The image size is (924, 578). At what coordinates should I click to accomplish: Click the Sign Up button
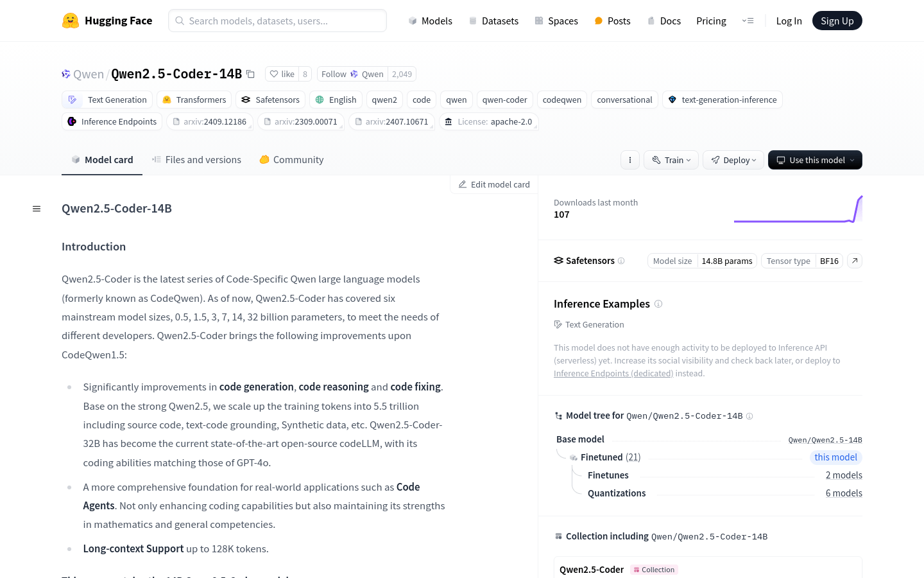(x=837, y=21)
